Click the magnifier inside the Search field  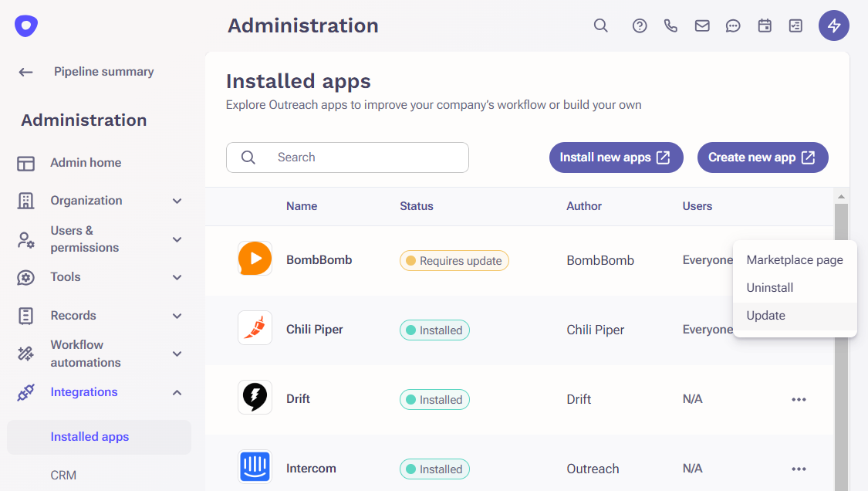point(248,157)
